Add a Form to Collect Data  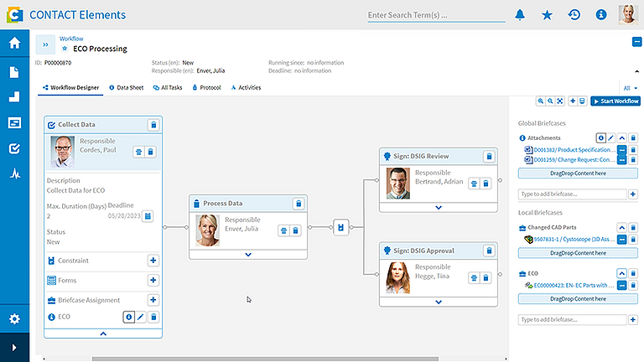coord(153,280)
